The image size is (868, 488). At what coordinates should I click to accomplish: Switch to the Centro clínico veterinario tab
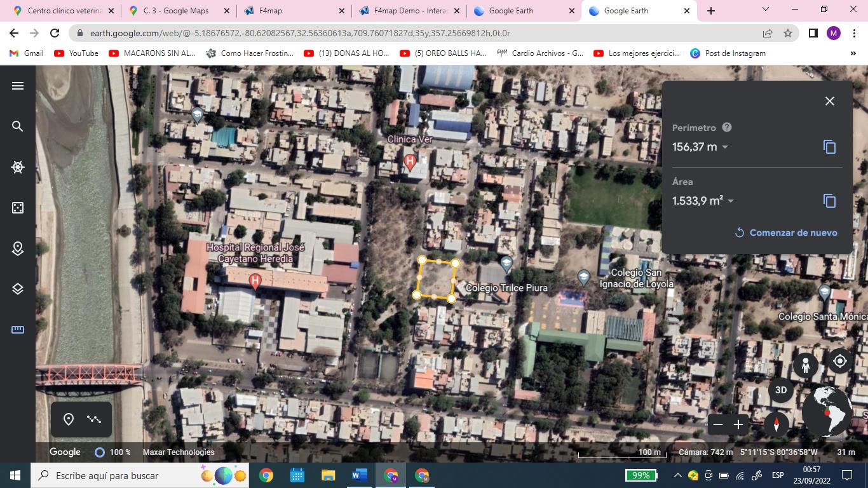(64, 11)
